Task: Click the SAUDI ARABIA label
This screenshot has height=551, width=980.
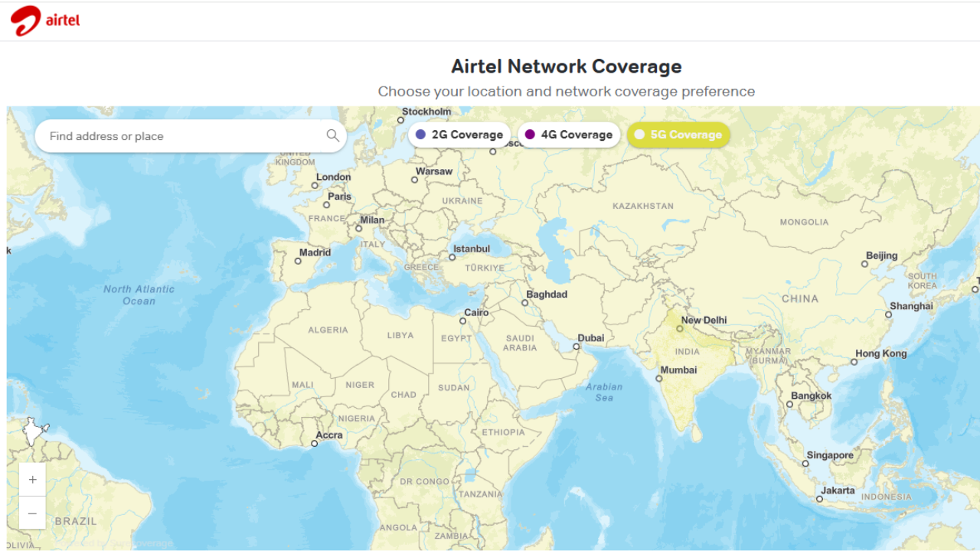Action: (520, 343)
